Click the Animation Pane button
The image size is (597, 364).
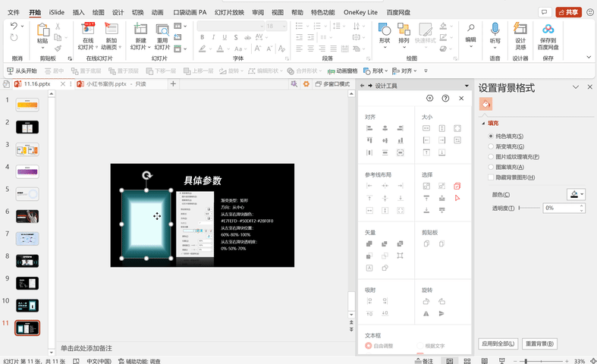tap(343, 71)
